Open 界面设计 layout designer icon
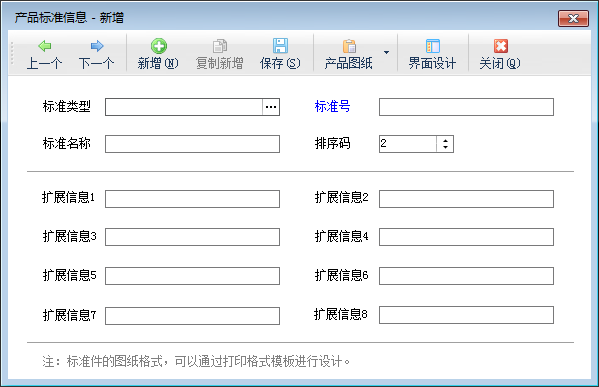The width and height of the screenshot is (599, 387). pyautogui.click(x=432, y=46)
